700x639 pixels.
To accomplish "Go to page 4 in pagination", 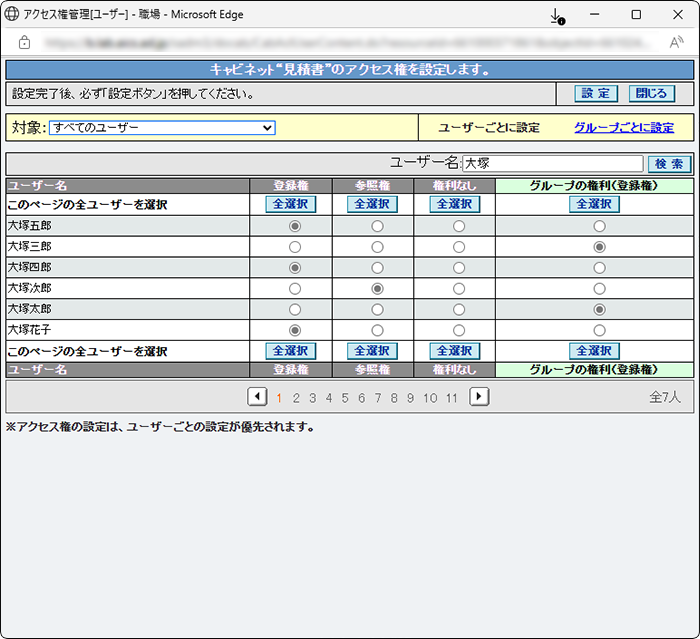I will pos(329,398).
